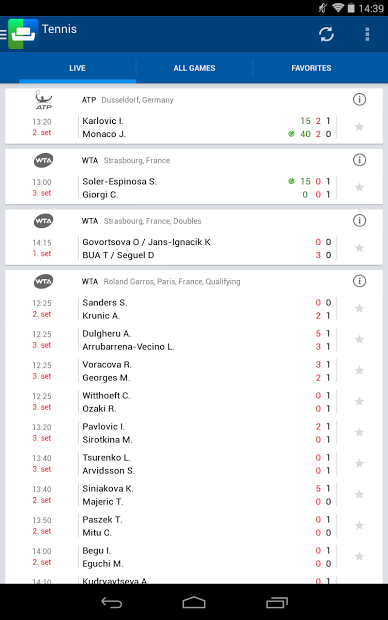388x620 pixels.
Task: Star the Pavlovic vs Sirotkina match
Action: coord(359,433)
